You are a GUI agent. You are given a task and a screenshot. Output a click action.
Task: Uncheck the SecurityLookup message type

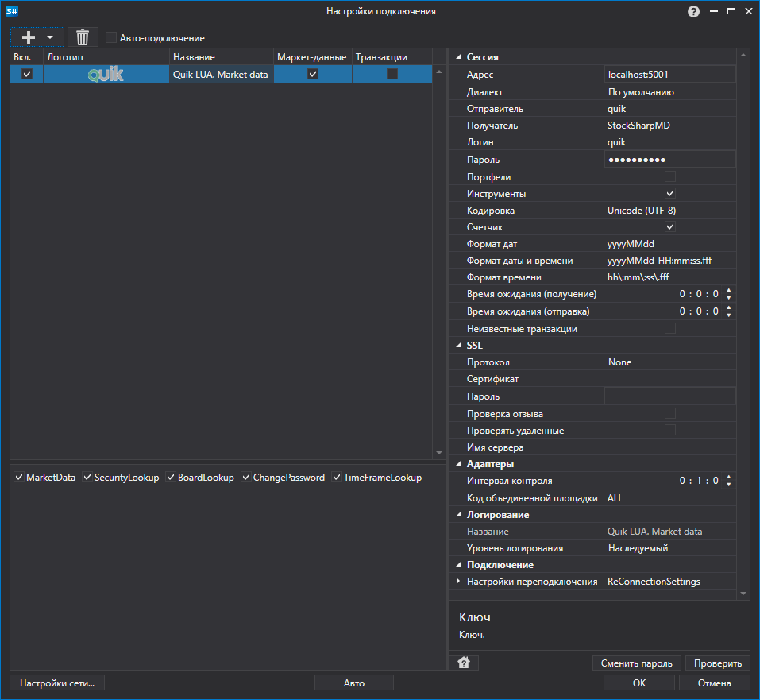(x=87, y=478)
